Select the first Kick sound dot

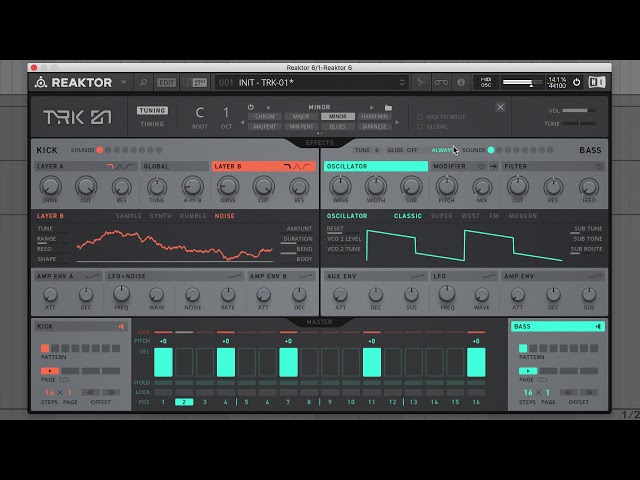(x=100, y=150)
